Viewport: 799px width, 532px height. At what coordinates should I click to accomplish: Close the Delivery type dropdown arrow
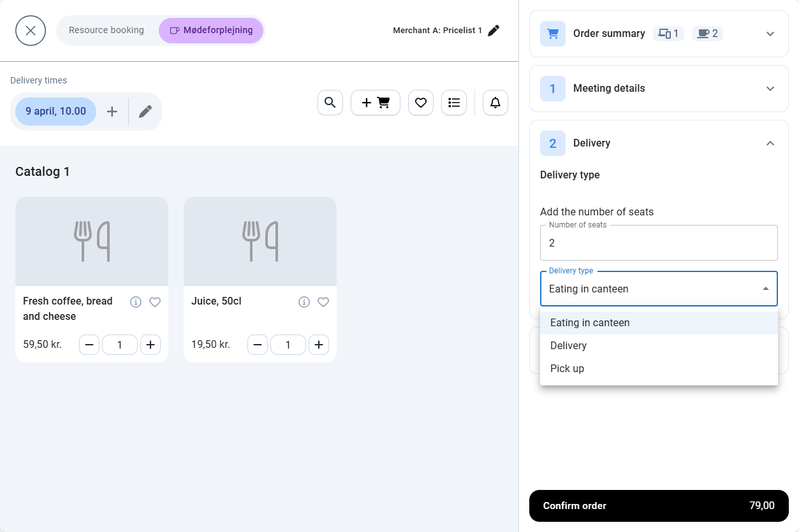pos(765,289)
